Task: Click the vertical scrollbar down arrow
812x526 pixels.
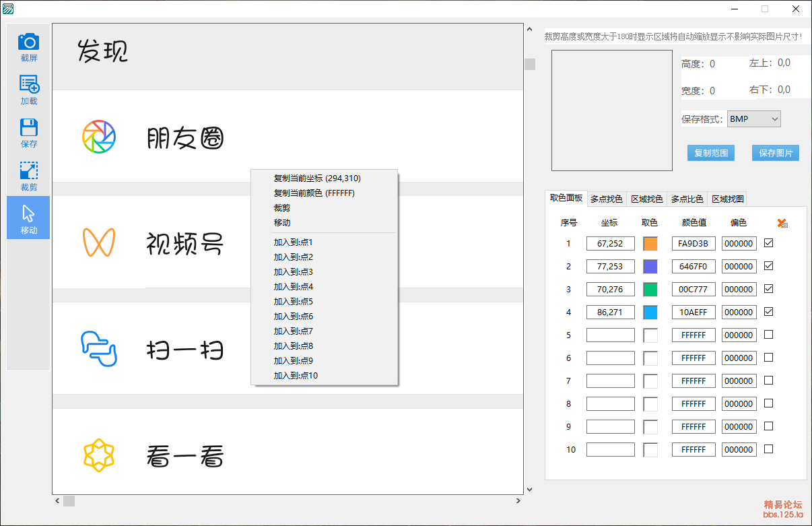Action: [529, 490]
